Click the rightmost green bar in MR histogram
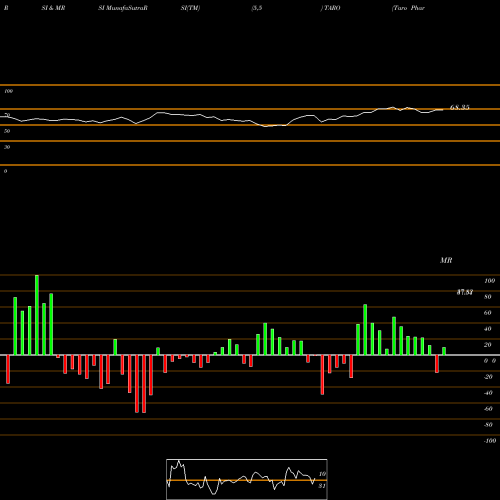 point(444,351)
